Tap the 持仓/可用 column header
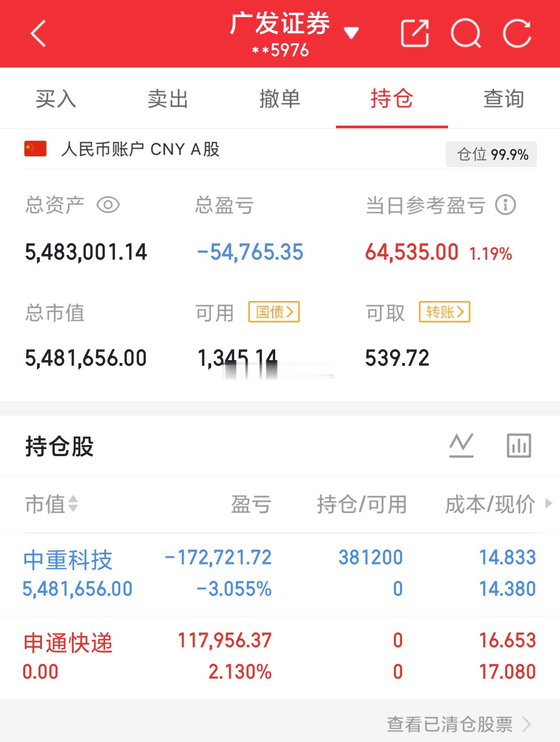 pos(362,504)
